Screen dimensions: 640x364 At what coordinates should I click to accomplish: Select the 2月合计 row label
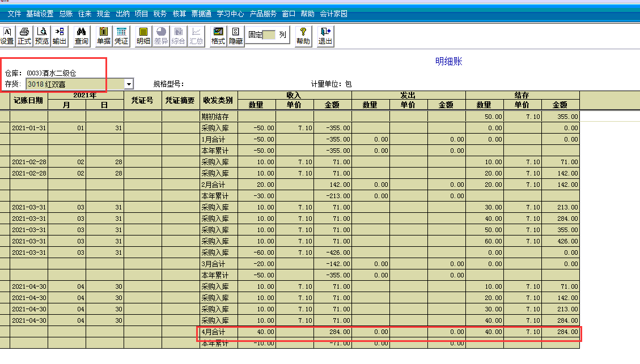point(213,185)
